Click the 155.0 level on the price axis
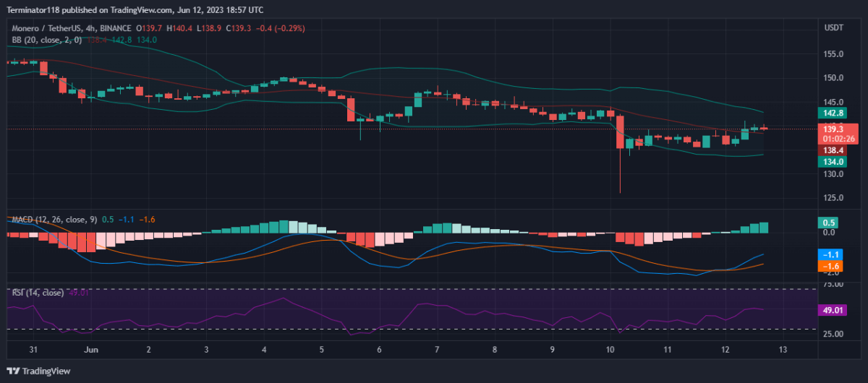 point(834,54)
